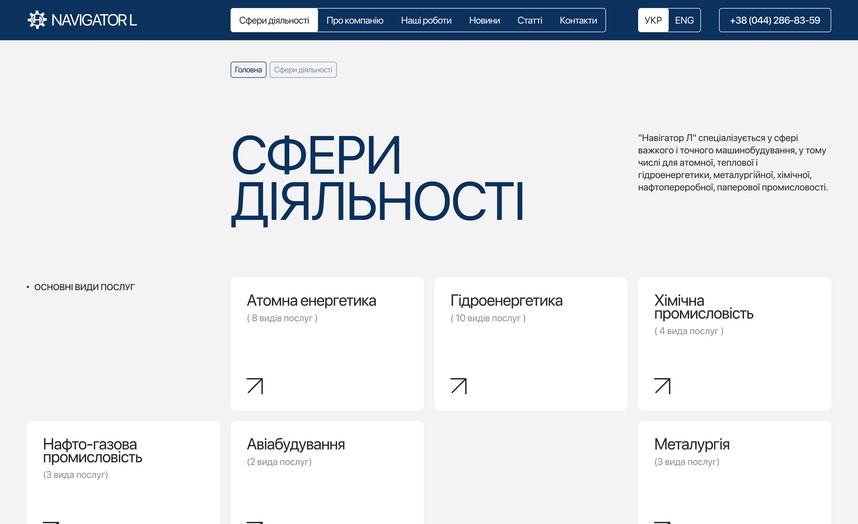Click the СФЕРИ ДІЯЛЬНОСТІ page heading
Screen dimensions: 858x524
[378, 179]
